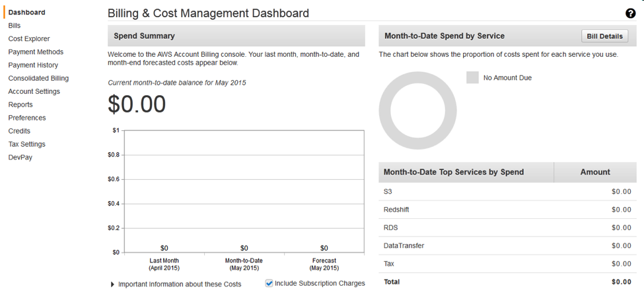644x297 pixels.
Task: Click the DataTransfer service row
Action: point(508,246)
